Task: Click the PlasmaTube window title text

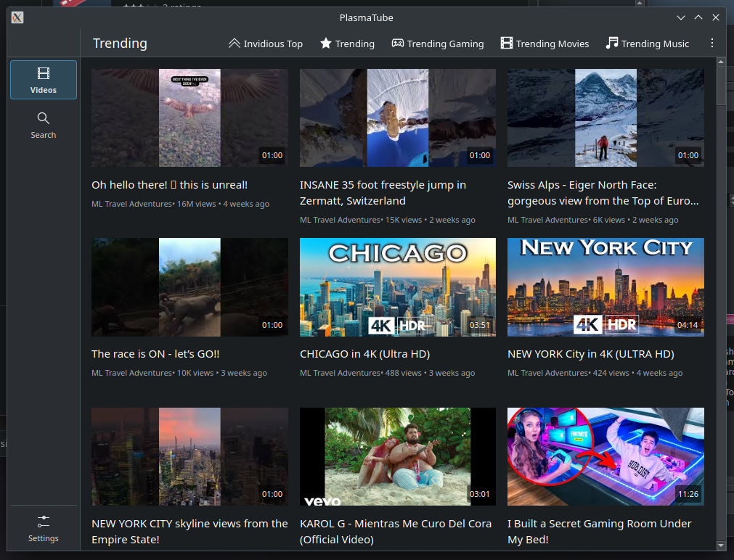Action: pos(366,18)
